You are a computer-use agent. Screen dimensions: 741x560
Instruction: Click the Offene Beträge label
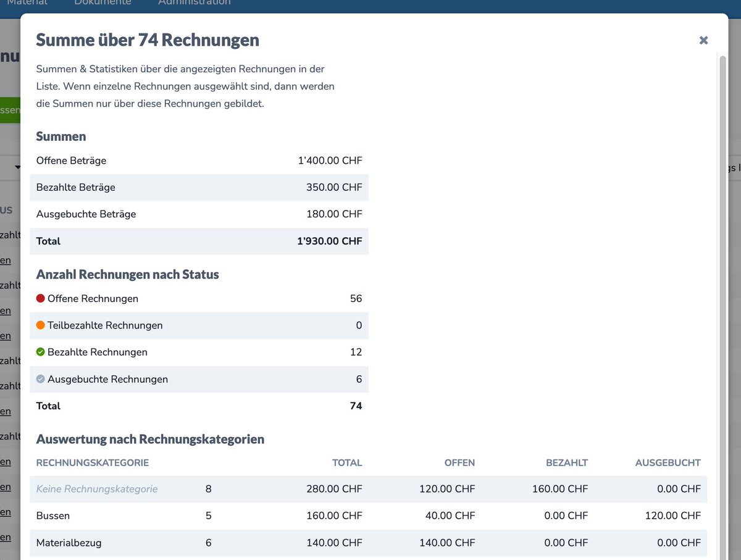pos(71,161)
